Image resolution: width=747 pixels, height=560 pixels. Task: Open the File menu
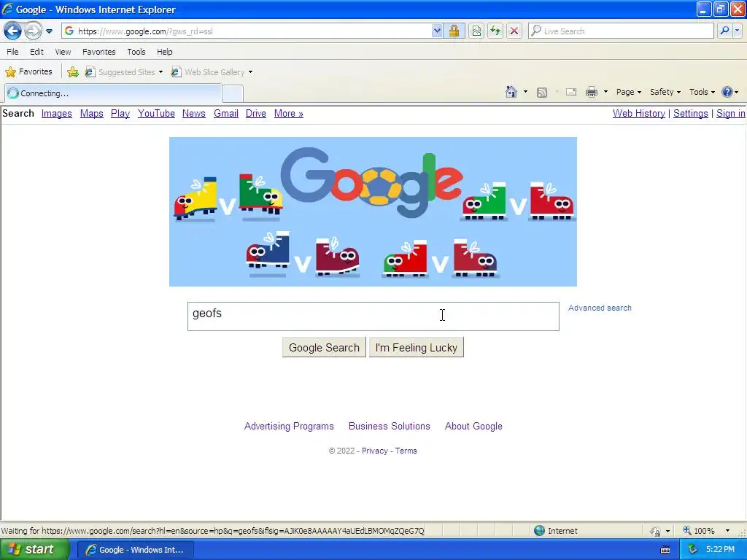click(13, 52)
